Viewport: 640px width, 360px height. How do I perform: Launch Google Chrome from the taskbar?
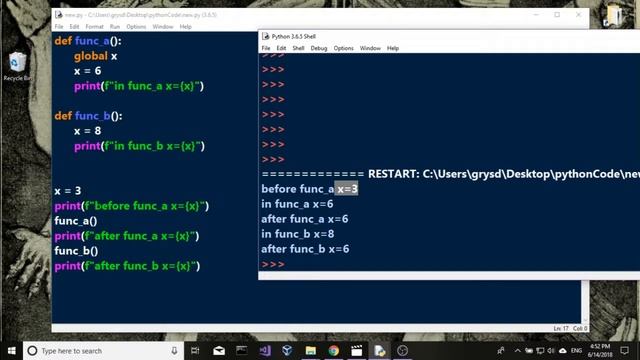[333, 351]
